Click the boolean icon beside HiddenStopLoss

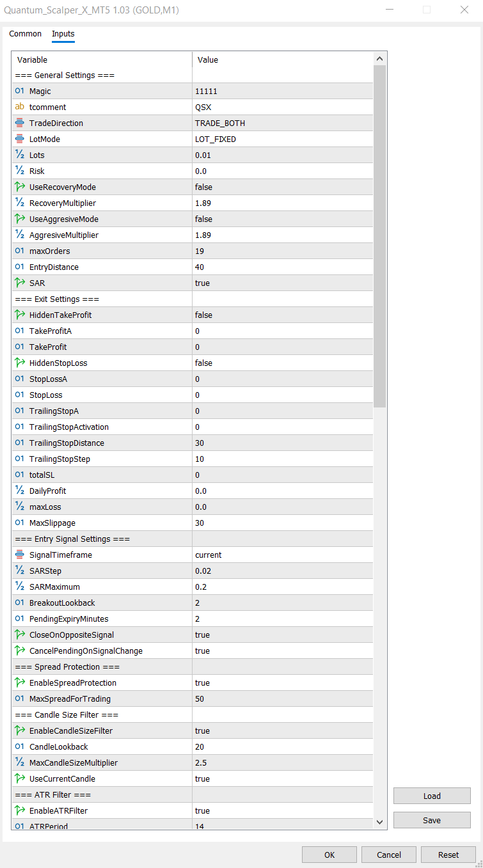click(19, 363)
